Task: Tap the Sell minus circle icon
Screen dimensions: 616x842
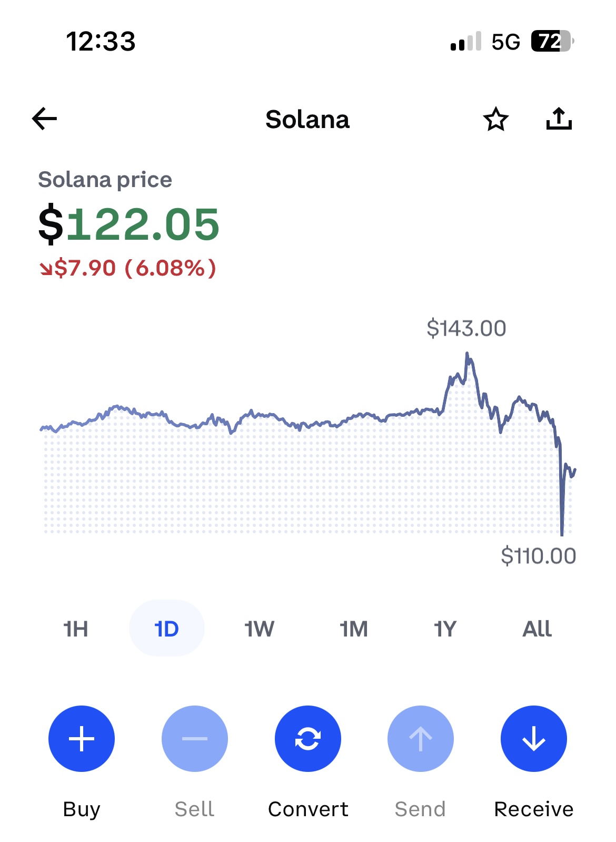Action: tap(194, 738)
